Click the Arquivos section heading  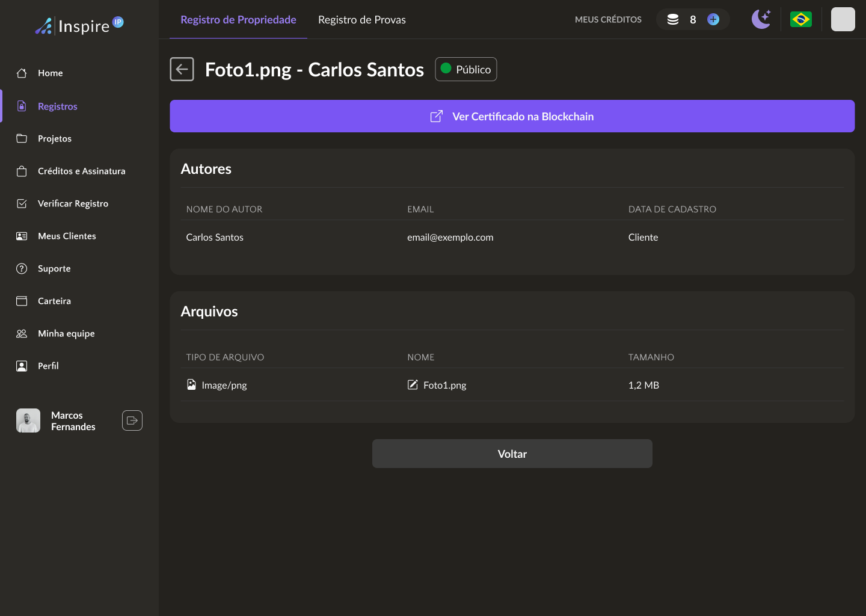click(209, 312)
